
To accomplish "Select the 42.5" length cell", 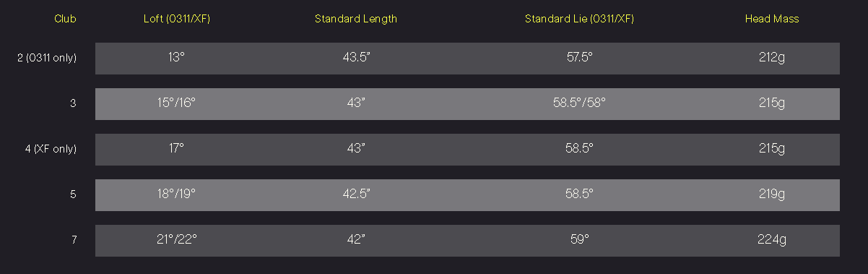I will 356,194.
